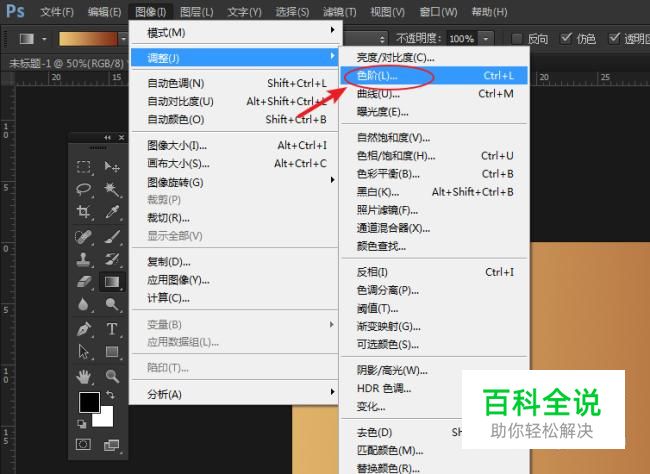The image size is (650, 474).
Task: Close the floating toolbox panel
Action: coord(121,137)
